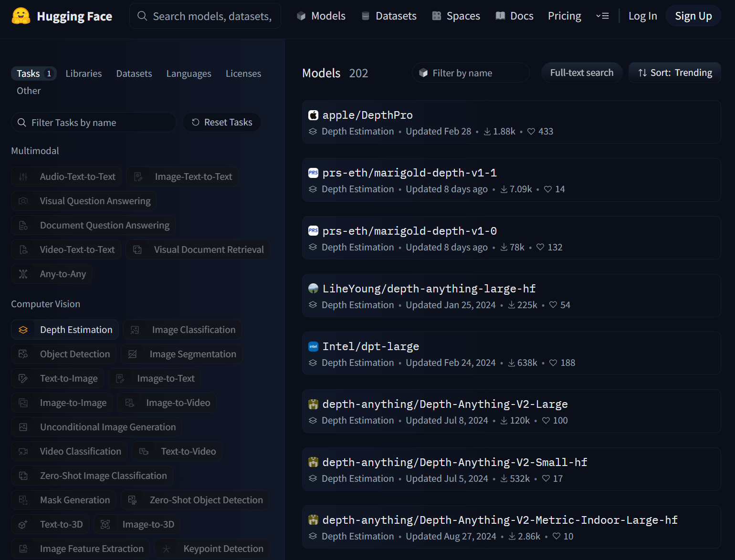Switch to the Languages filter tab
This screenshot has height=560, width=735.
click(189, 73)
